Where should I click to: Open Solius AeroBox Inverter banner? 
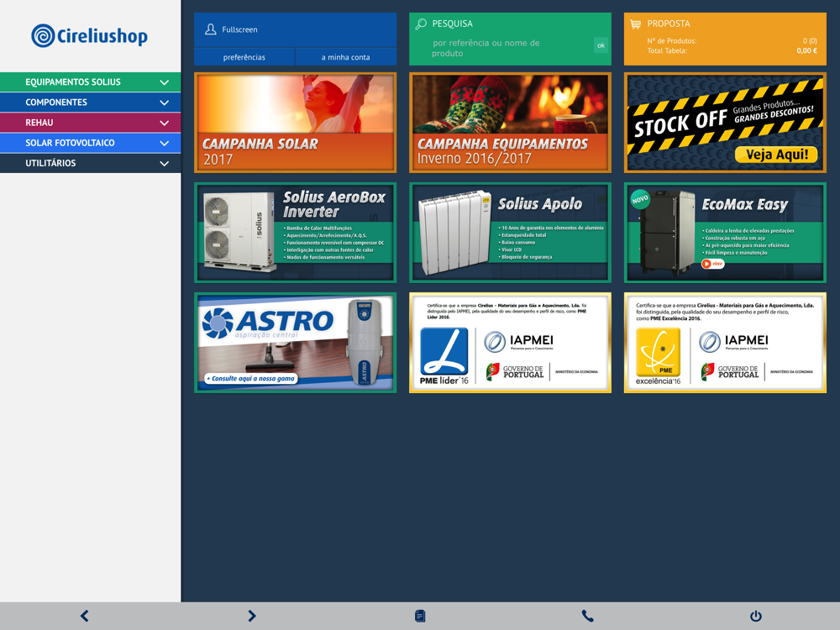click(295, 233)
